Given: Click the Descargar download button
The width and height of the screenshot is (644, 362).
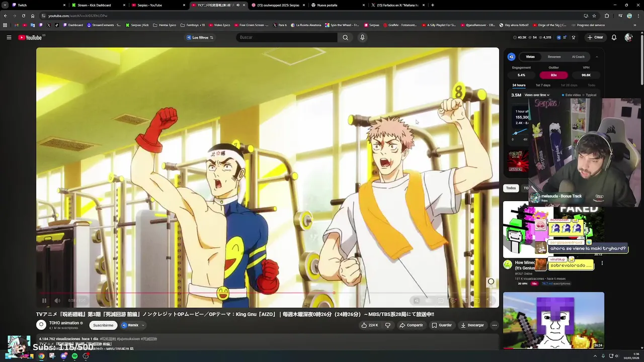Looking at the screenshot, I should click(x=472, y=325).
